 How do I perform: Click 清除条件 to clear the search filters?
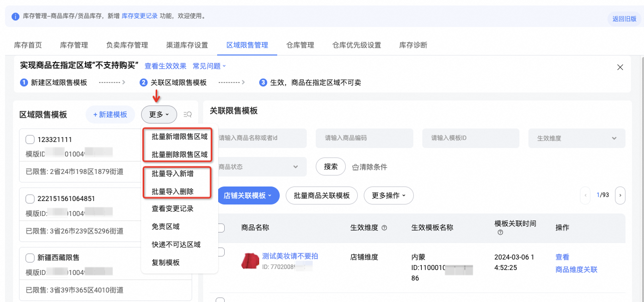pos(369,167)
